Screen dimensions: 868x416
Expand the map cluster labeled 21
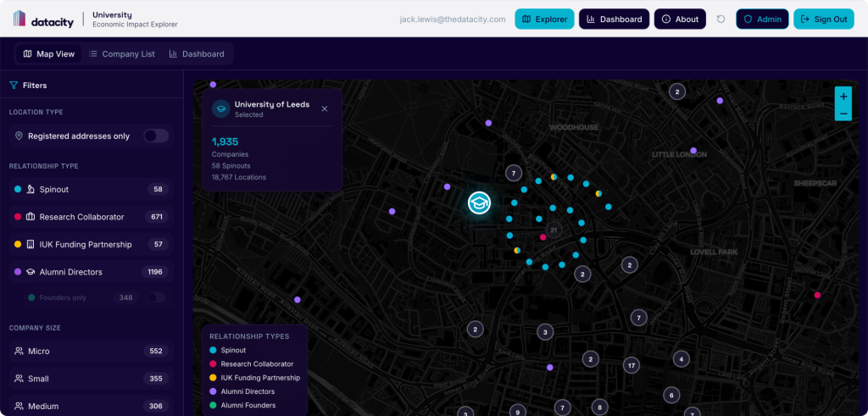click(x=554, y=230)
